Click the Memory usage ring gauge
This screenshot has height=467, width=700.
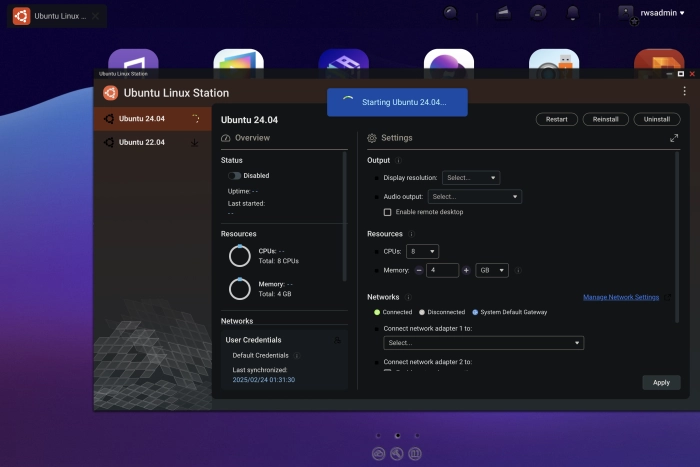[240, 289]
